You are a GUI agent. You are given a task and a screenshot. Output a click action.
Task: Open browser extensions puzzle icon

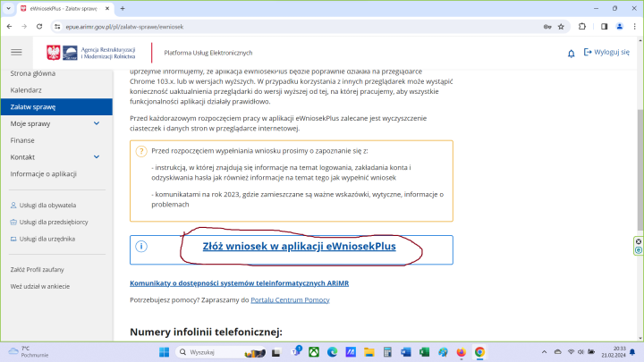coord(582,27)
